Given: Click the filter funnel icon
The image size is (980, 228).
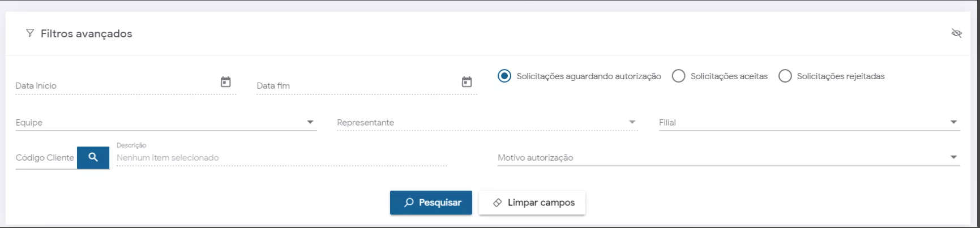Looking at the screenshot, I should 30,33.
